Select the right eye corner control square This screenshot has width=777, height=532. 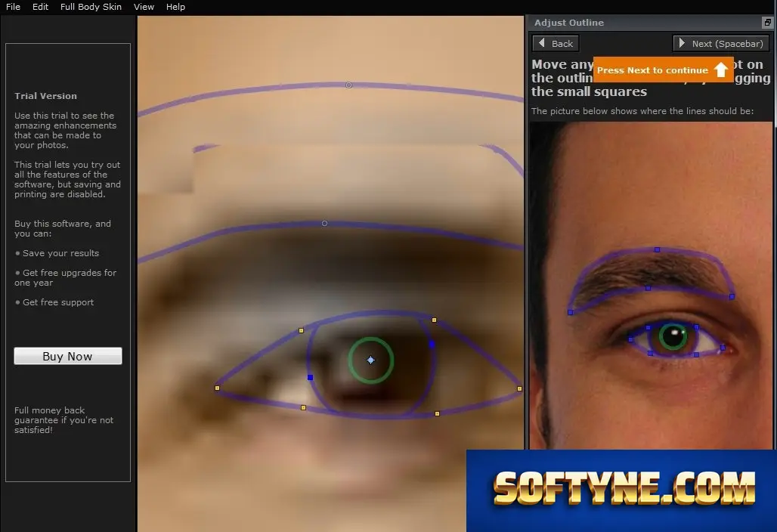tap(519, 389)
